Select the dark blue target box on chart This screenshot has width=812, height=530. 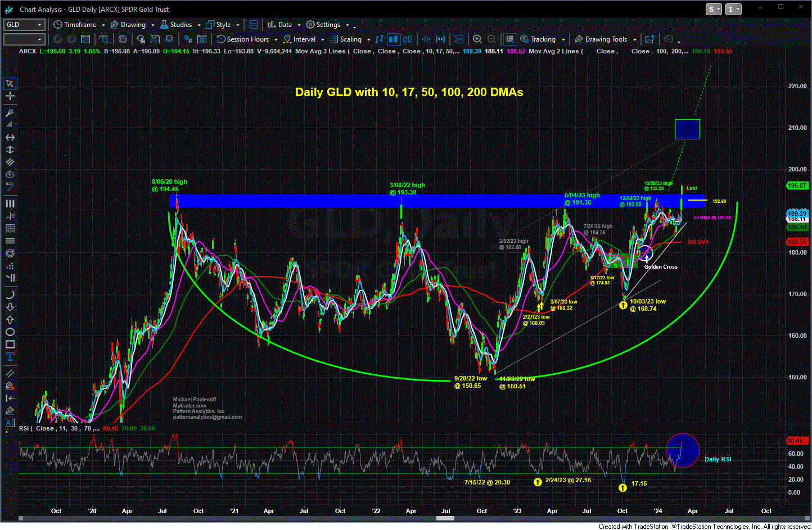[x=687, y=129]
